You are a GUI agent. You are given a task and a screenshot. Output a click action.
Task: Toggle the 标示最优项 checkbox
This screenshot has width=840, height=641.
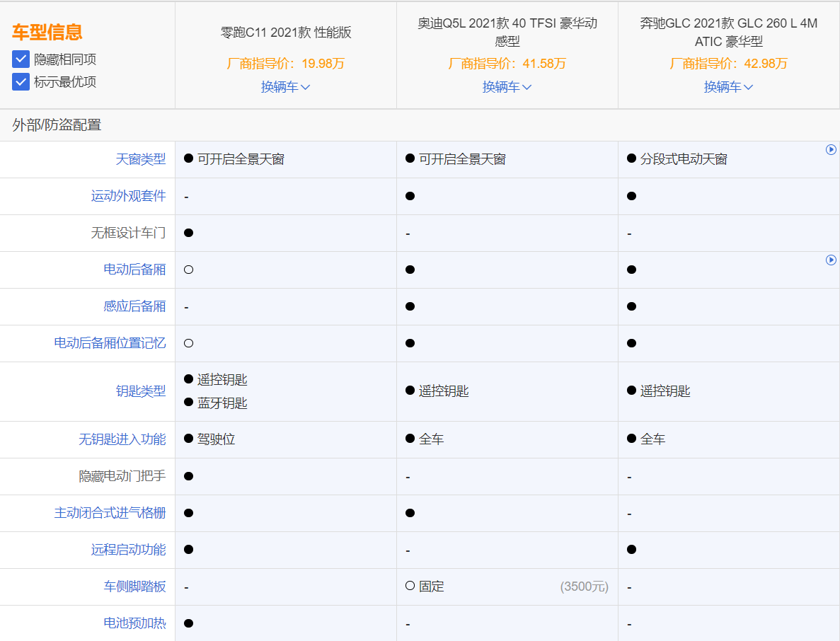(x=21, y=82)
